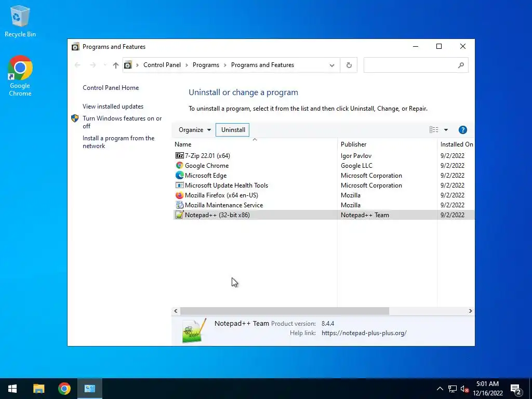Click the 7-Zip program icon in the list
Image resolution: width=532 pixels, height=399 pixels.
coord(179,155)
